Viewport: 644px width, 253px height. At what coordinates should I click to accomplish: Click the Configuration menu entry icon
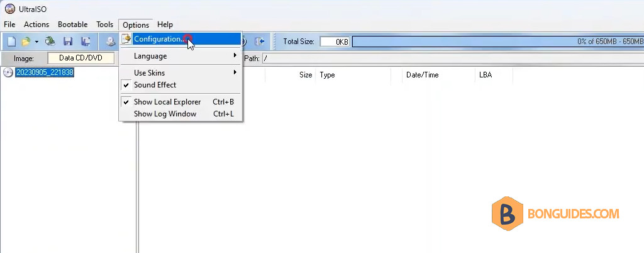point(126,39)
